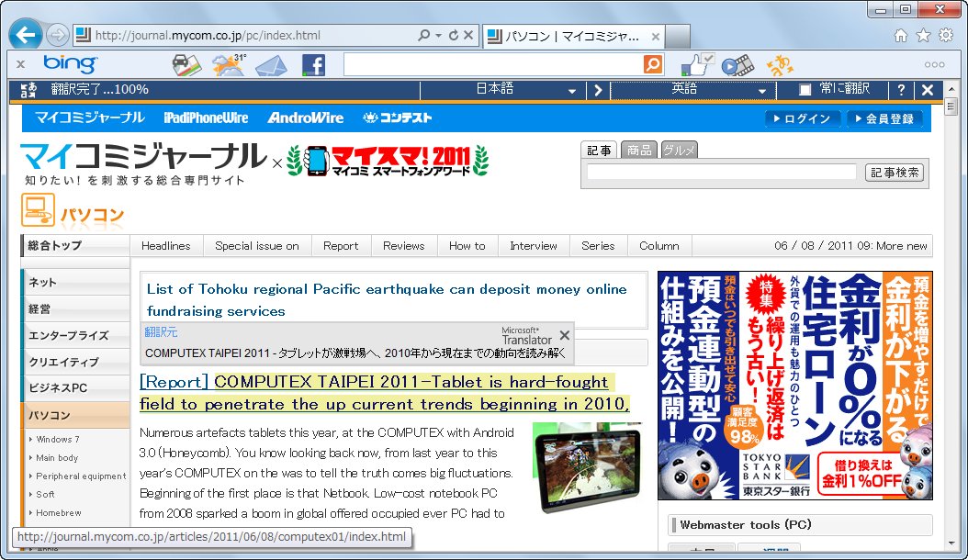The image size is (968, 560).
Task: Refresh the page using the address bar reload icon
Action: 454,35
